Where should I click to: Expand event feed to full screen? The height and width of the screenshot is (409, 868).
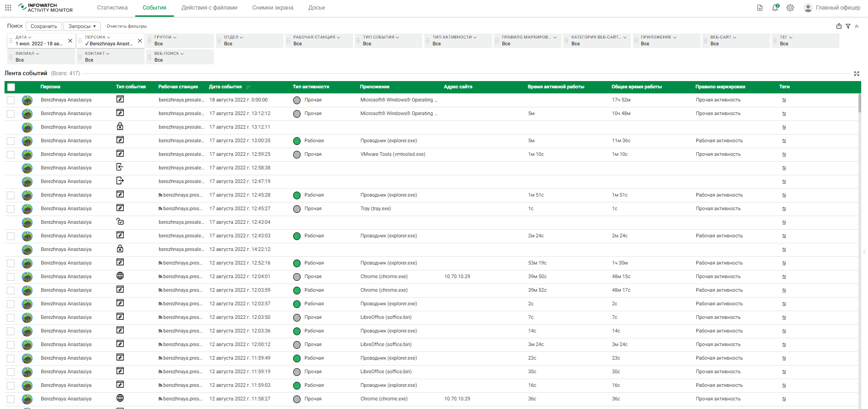[857, 73]
